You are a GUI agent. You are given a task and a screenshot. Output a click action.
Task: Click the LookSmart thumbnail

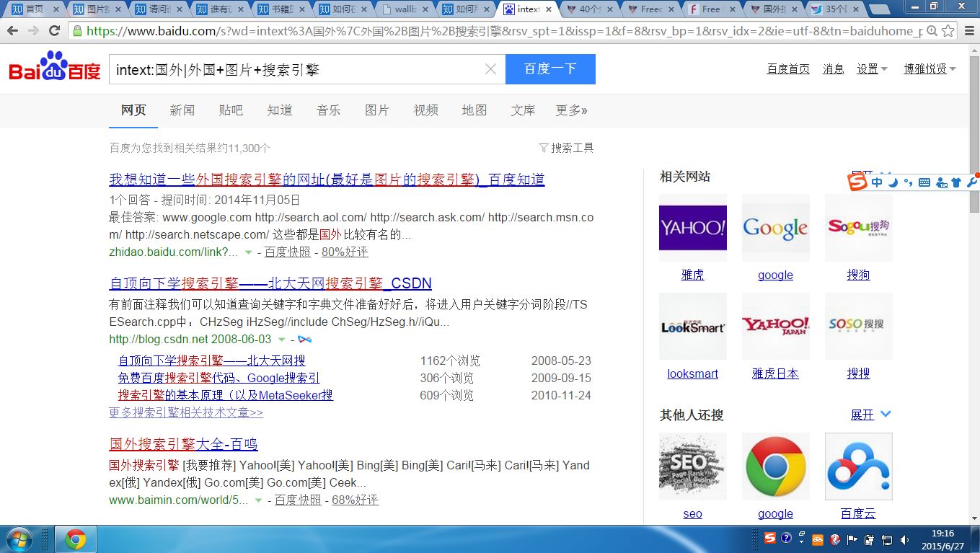[x=692, y=327]
